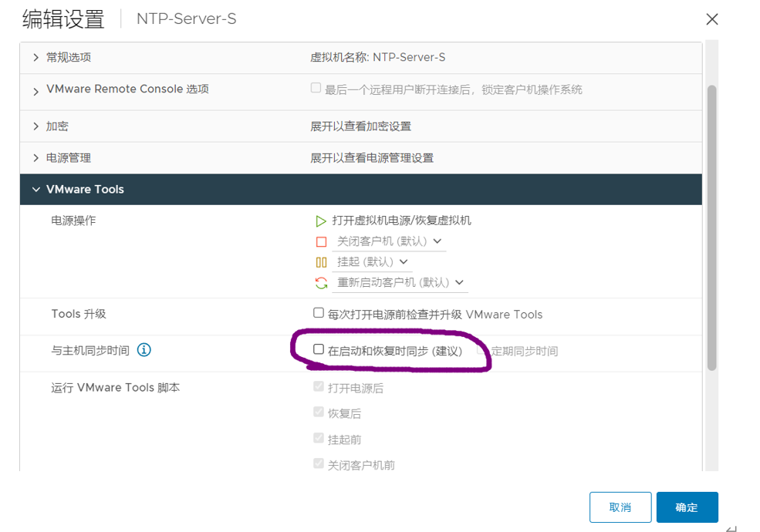Toggle 锁定客户机操作系统 checkbox
Screen dimensions: 760x532
pos(316,88)
